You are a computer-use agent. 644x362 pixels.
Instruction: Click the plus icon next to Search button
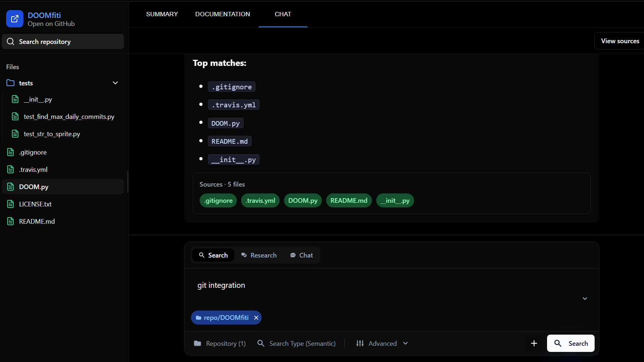click(534, 343)
